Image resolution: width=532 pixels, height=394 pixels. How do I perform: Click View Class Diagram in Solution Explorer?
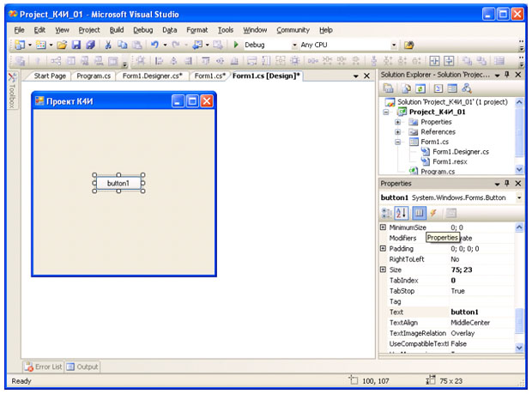[467, 88]
